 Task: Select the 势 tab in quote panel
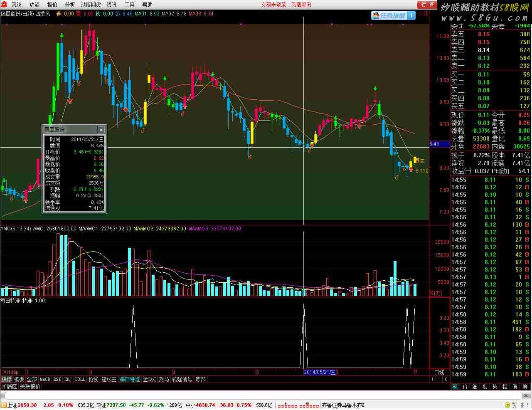495,387
